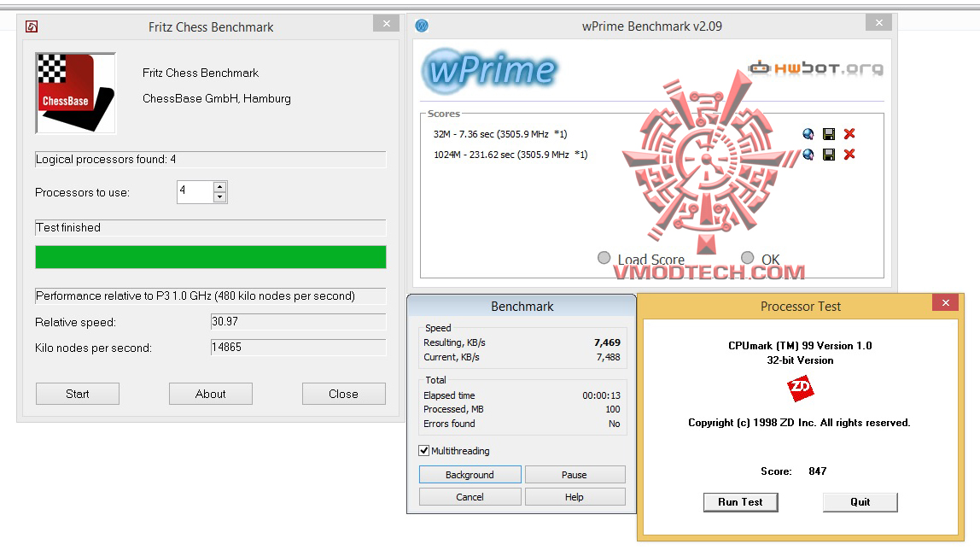Click Quit in the Processor Test window
The width and height of the screenshot is (980, 550).
tap(860, 502)
